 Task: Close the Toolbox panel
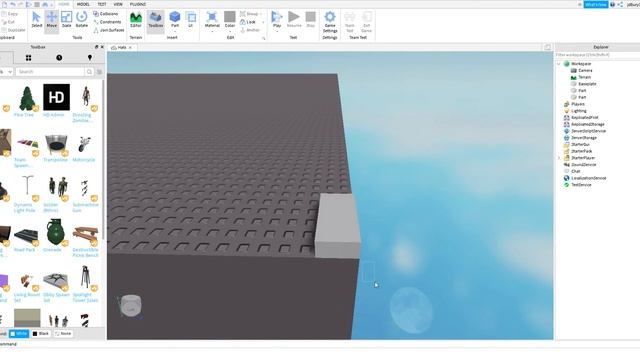102,47
